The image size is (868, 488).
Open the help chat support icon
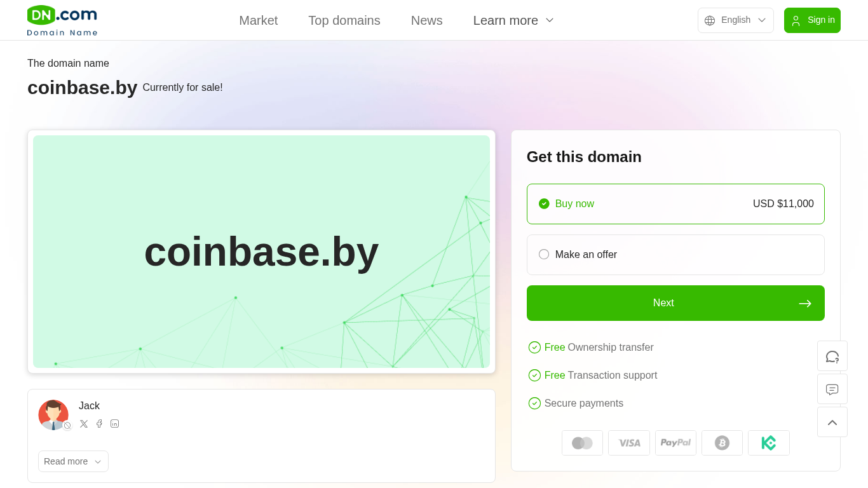pos(832,356)
